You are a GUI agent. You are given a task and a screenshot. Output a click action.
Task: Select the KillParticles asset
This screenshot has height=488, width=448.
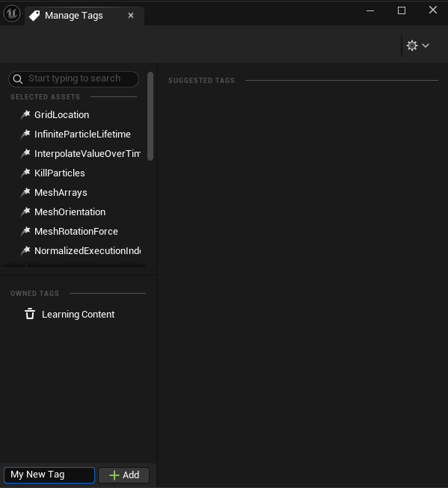tap(60, 173)
